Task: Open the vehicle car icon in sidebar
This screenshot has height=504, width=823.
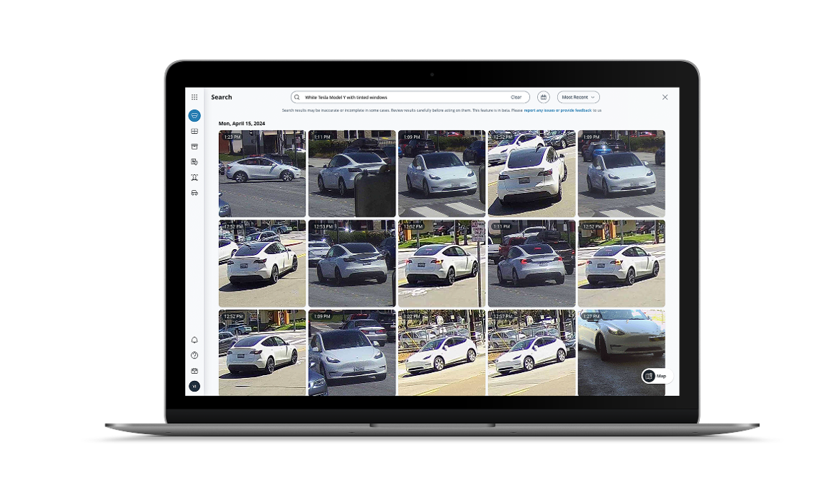Action: pos(194,193)
